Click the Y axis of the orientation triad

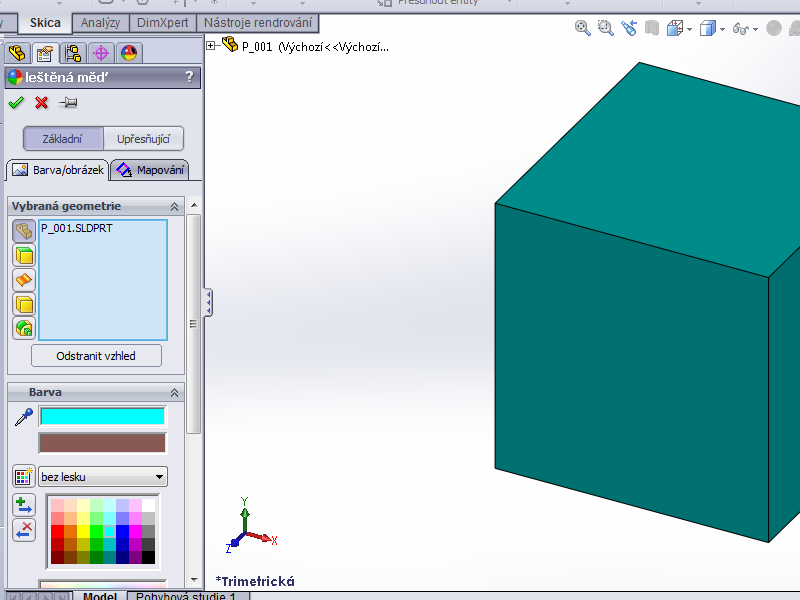244,513
